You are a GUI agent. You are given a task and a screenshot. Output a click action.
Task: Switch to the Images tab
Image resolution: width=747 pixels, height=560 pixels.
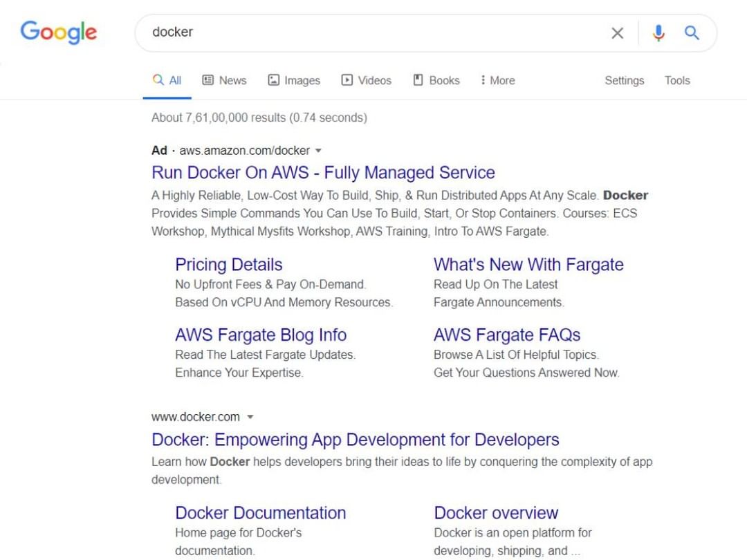pyautogui.click(x=294, y=80)
